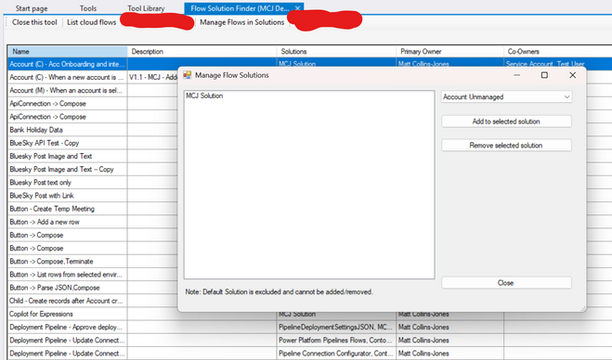Close Manage Flow Solutions dialog with X
This screenshot has height=360, width=612.
point(573,75)
